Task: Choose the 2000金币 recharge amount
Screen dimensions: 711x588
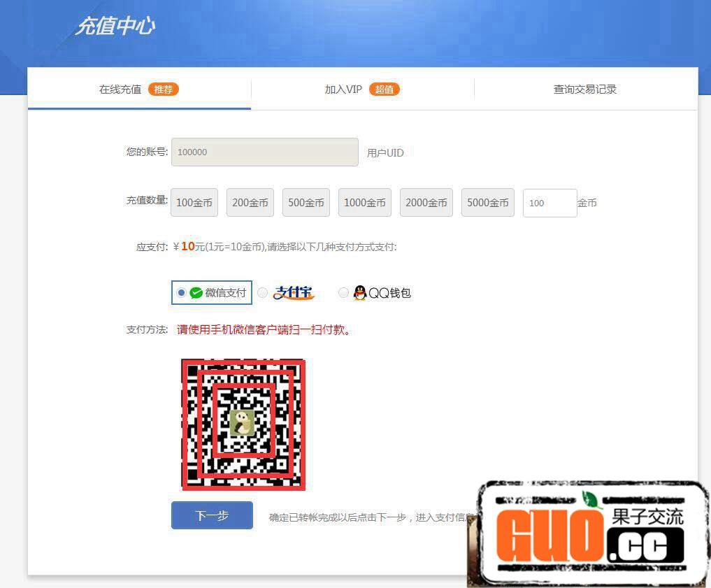Action: pos(426,203)
